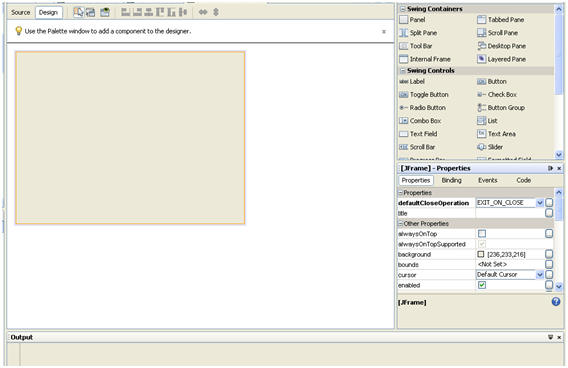Screen dimensions: 568x368
Task: Click the help question mark icon
Action: pyautogui.click(x=556, y=301)
